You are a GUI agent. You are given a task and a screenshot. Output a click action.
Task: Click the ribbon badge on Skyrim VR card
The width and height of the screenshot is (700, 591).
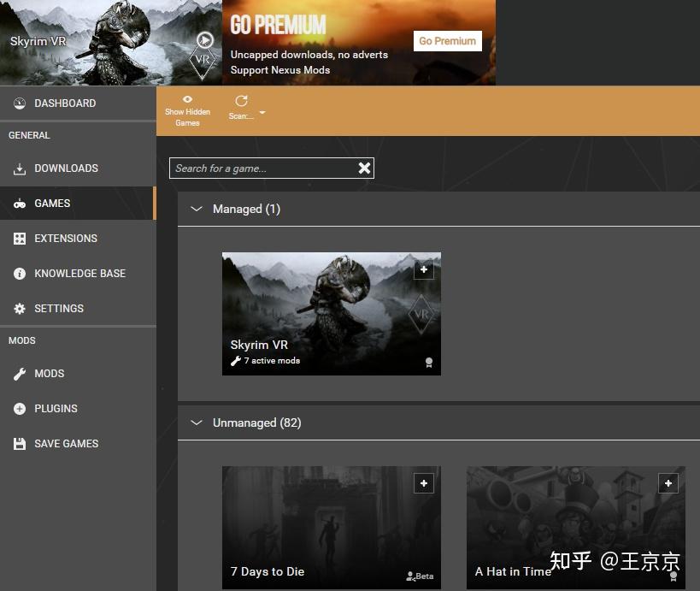point(429,363)
